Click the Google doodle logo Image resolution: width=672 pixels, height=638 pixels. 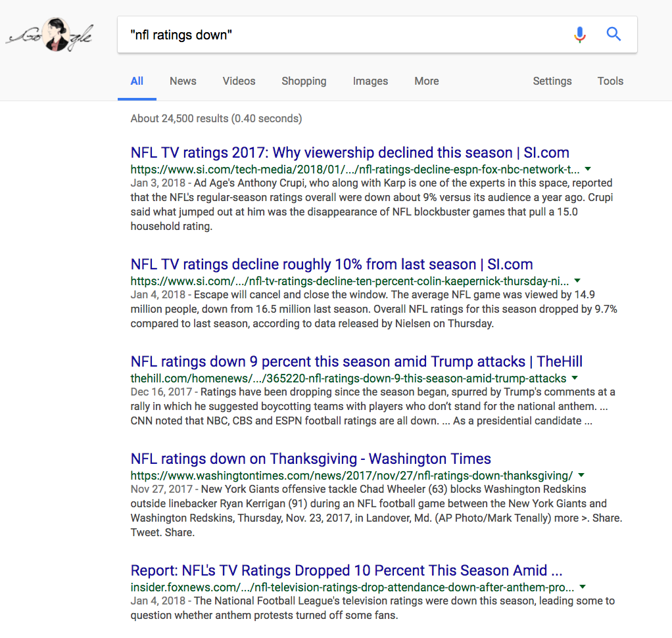(x=50, y=35)
